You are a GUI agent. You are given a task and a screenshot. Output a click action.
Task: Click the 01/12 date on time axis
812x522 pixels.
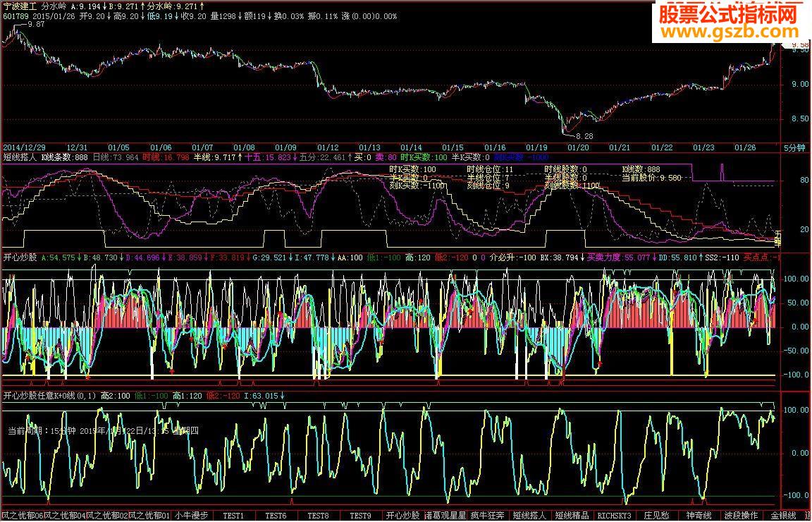328,147
